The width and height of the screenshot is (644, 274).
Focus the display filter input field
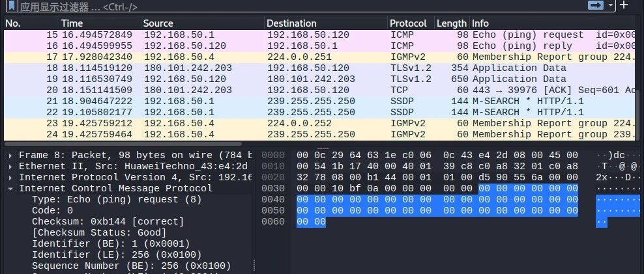pyautogui.click(x=304, y=6)
